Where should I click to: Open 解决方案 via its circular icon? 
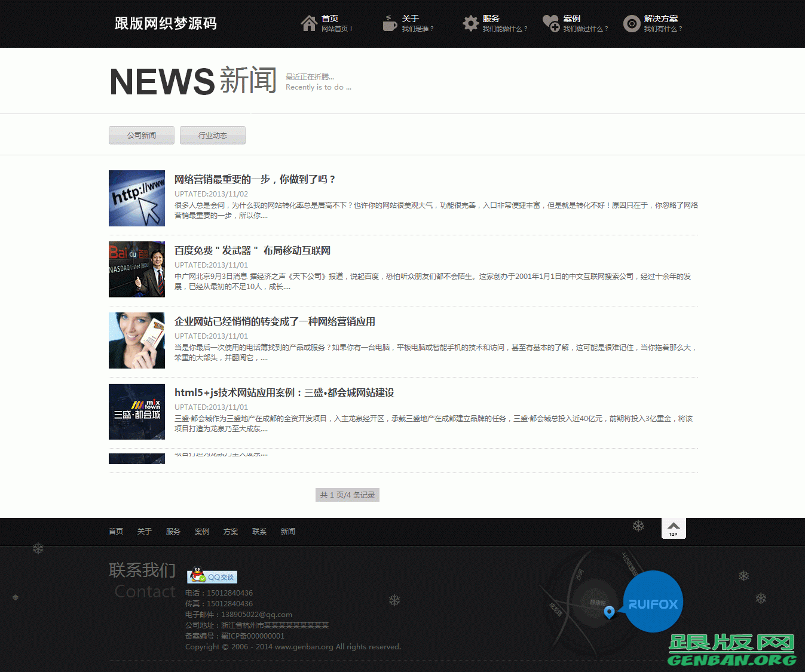(632, 24)
